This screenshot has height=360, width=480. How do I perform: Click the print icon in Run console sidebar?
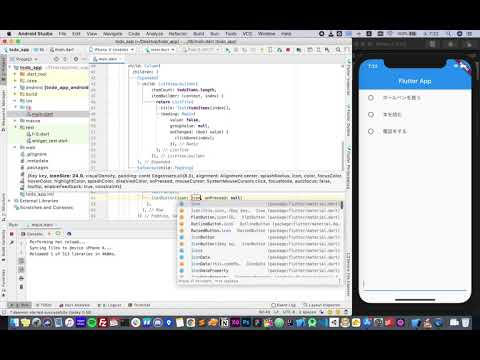(21, 278)
